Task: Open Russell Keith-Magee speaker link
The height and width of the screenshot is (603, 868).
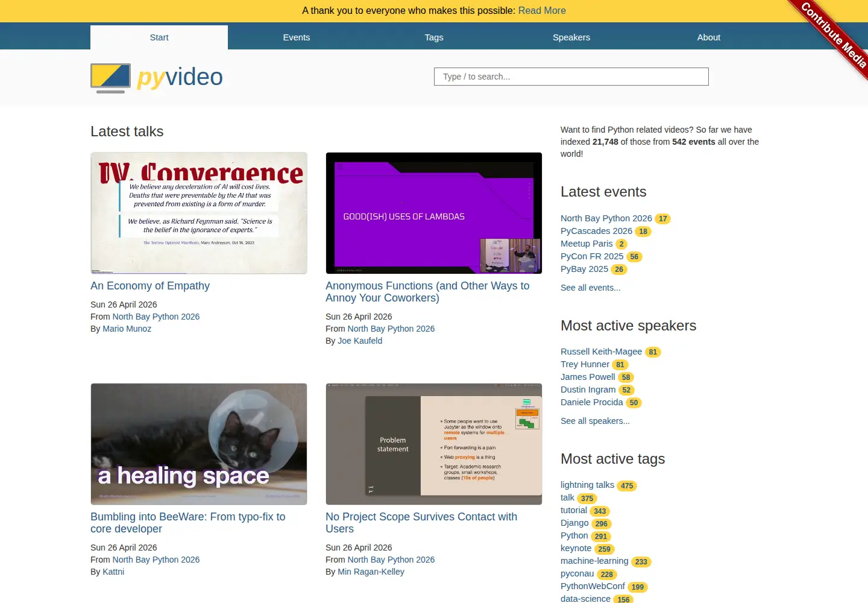Action: (601, 352)
